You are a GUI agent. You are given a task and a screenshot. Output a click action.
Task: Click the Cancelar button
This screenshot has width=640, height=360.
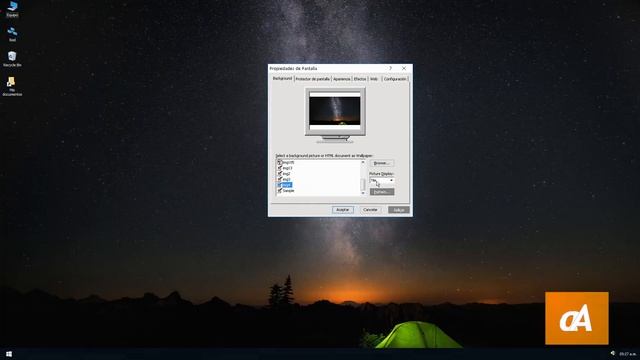coord(370,210)
